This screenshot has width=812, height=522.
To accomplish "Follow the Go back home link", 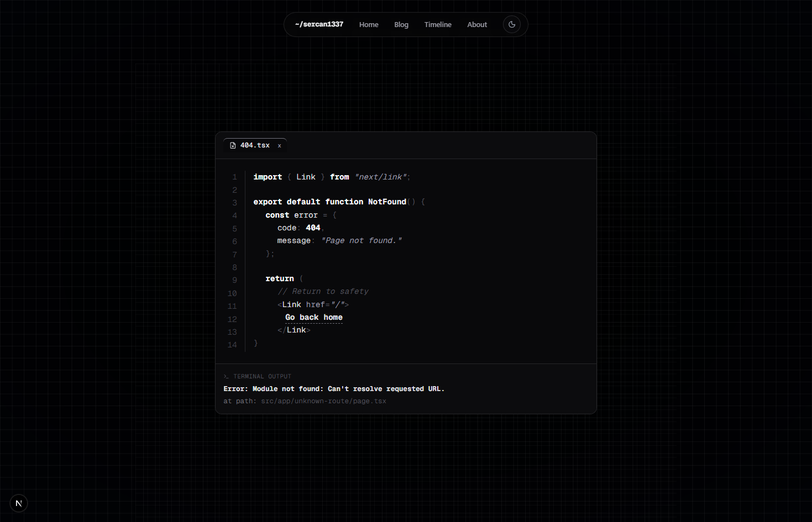I will point(314,317).
